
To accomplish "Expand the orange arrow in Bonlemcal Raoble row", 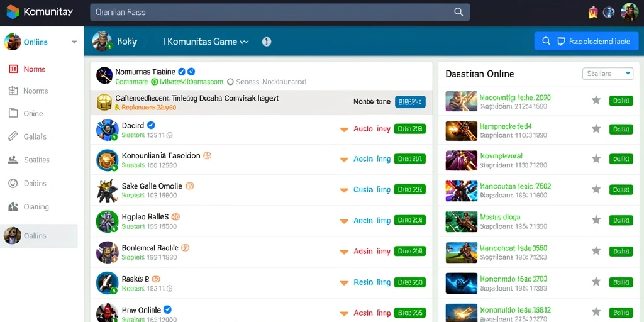I will click(x=344, y=252).
